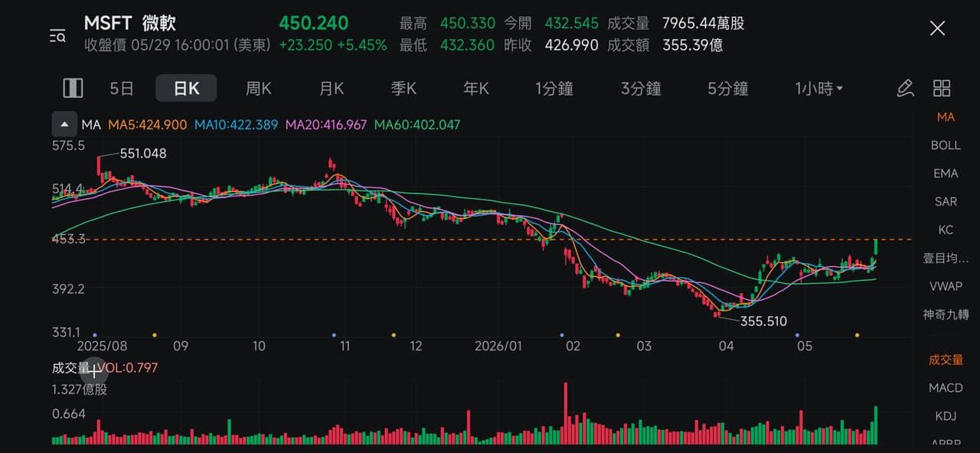Click the 450.240 closing price

tap(314, 23)
